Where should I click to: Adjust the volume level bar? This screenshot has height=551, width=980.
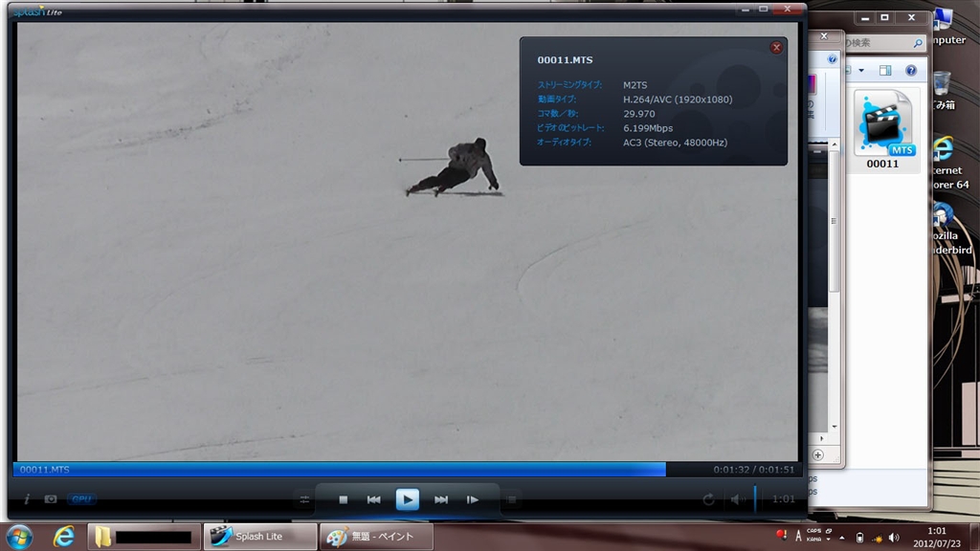755,498
